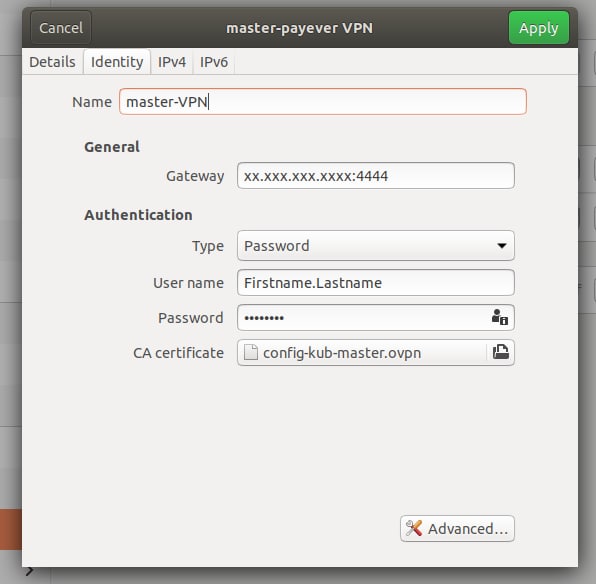
Task: Click the Authentication section heading
Action: (138, 215)
